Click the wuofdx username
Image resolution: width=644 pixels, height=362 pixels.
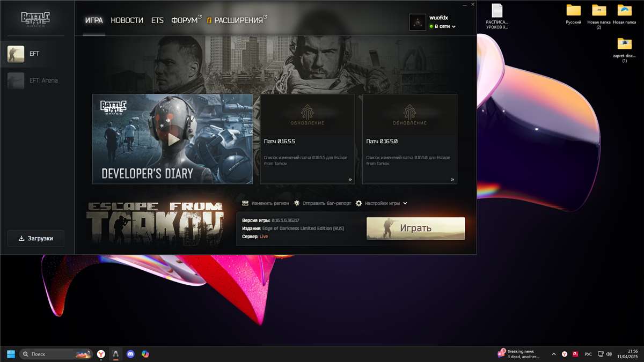pos(439,18)
